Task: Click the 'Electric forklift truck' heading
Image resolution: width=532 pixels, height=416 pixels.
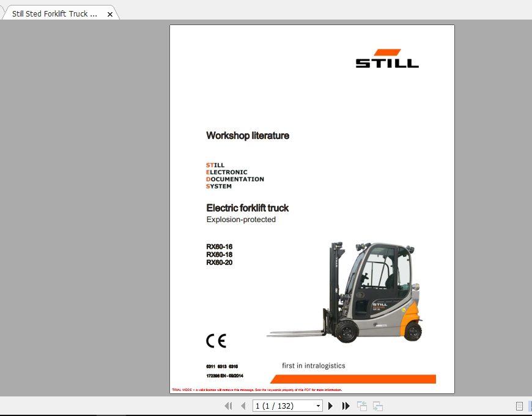Action: [x=247, y=207]
